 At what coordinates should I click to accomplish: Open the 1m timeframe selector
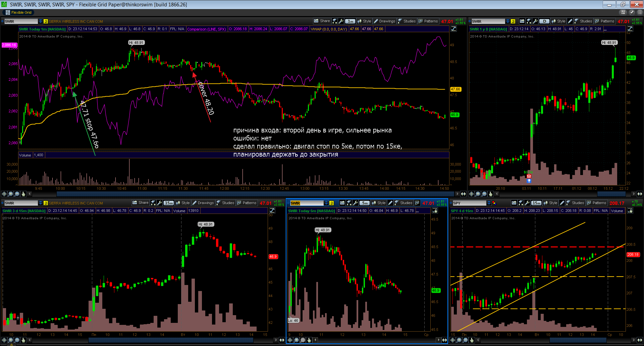coord(350,21)
